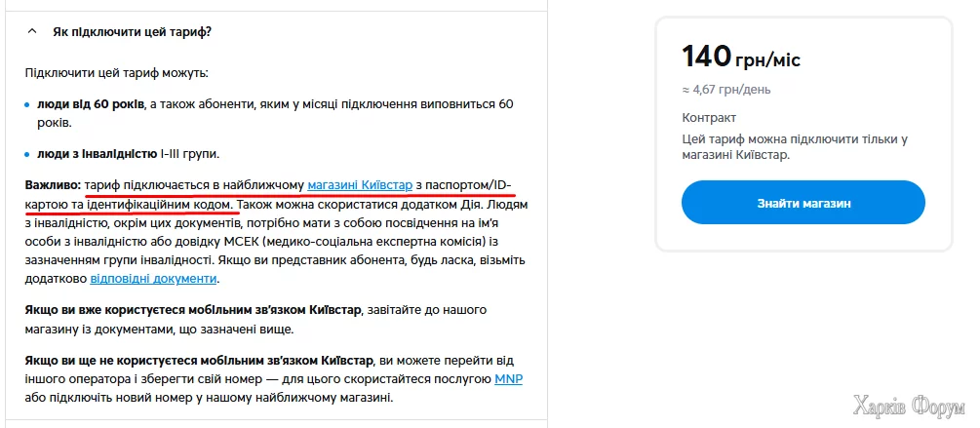Follow the "відповідні документи" link

(x=153, y=278)
